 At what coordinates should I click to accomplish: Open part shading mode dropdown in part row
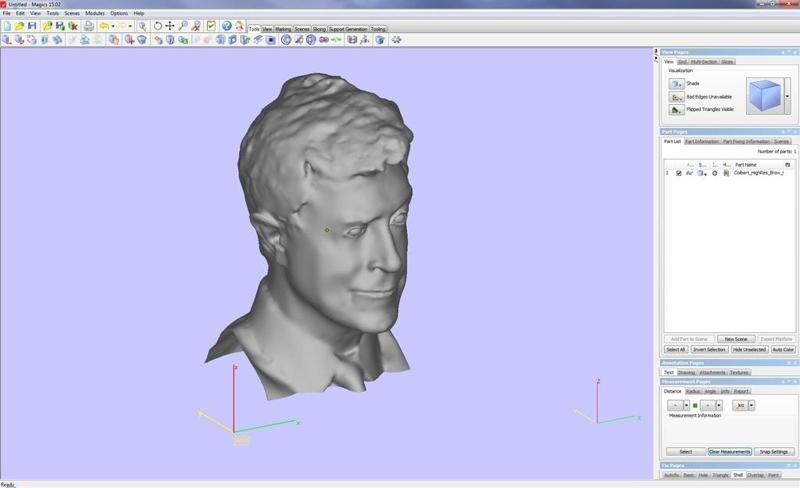point(703,173)
